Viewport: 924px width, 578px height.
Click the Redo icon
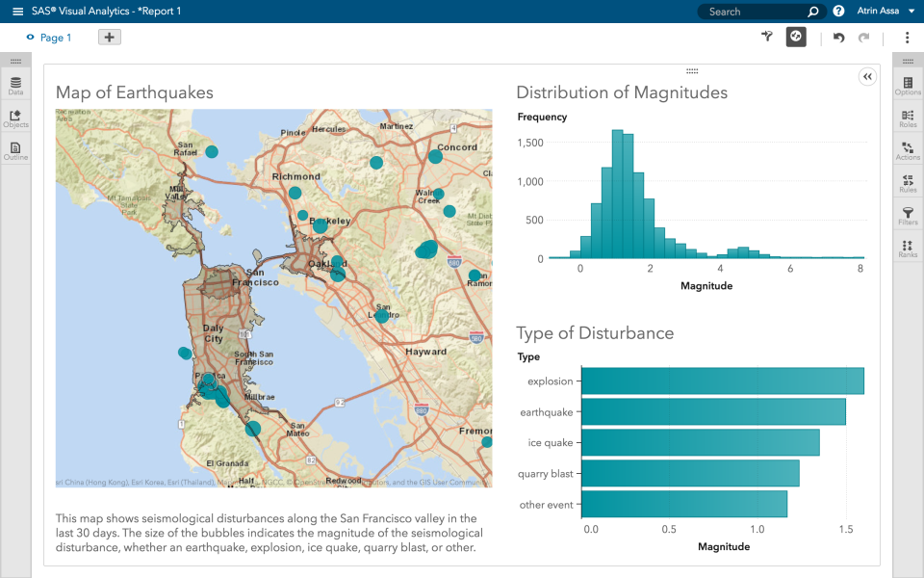point(864,37)
